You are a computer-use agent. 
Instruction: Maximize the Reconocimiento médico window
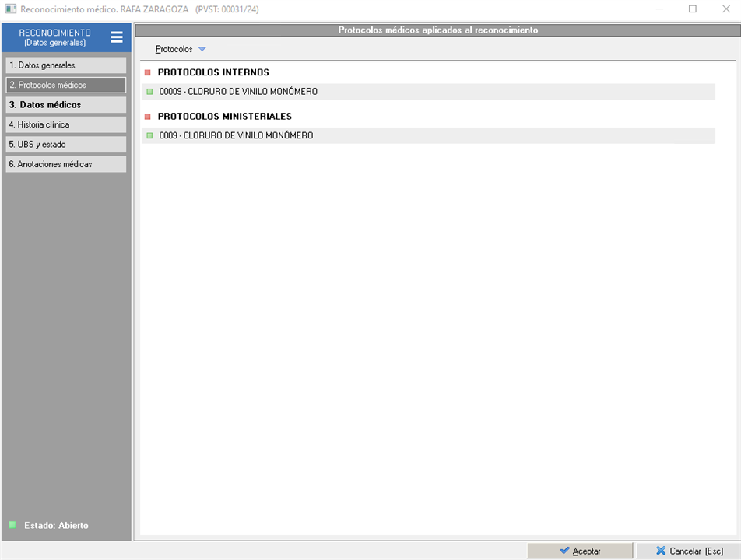click(693, 9)
